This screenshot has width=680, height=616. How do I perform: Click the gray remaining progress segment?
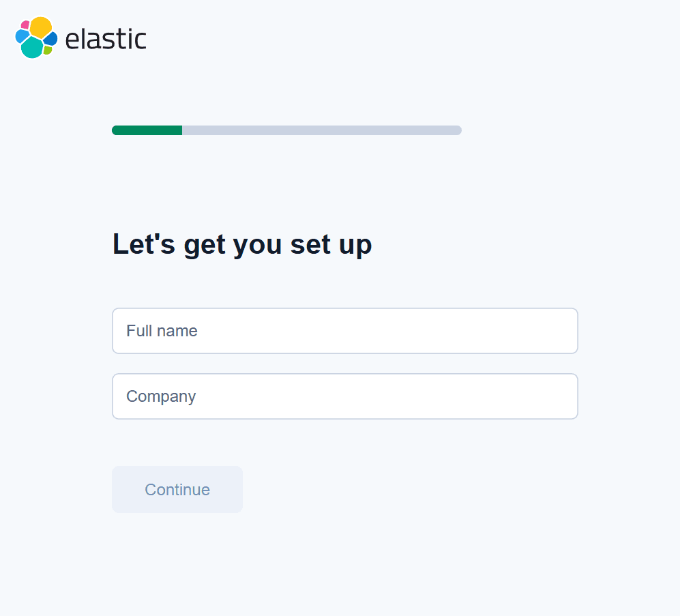pyautogui.click(x=321, y=130)
